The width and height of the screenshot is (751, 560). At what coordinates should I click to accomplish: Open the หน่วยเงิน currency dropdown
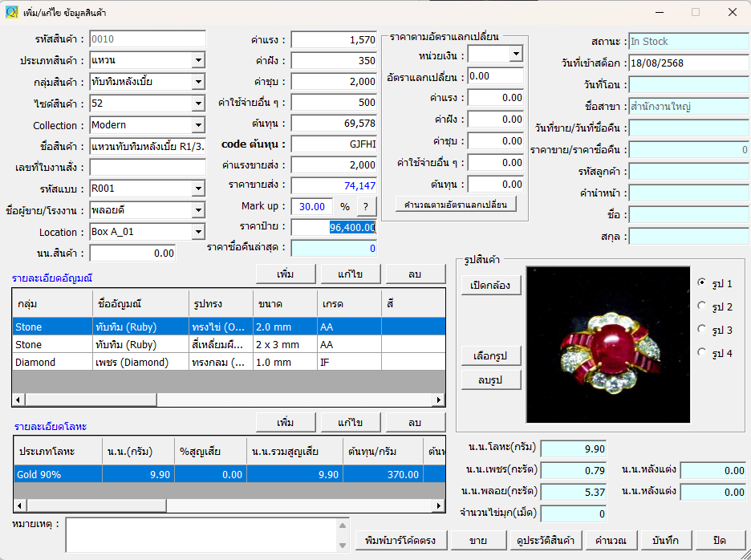tap(515, 54)
